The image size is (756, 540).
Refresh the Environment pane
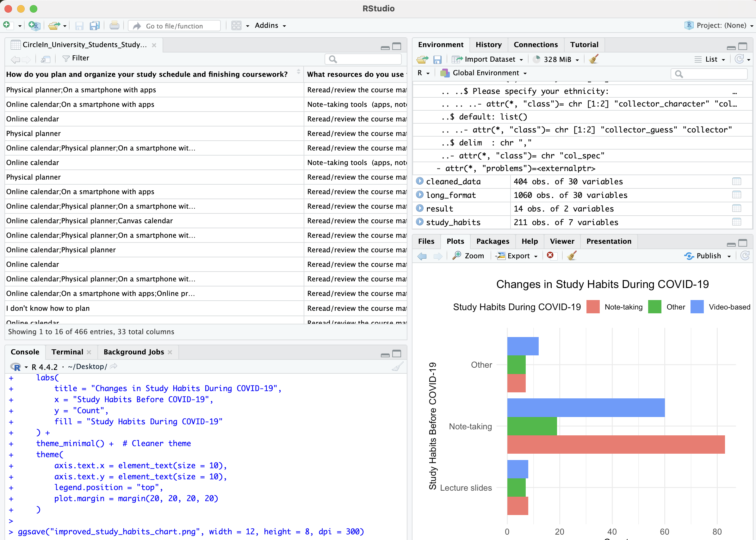point(739,59)
